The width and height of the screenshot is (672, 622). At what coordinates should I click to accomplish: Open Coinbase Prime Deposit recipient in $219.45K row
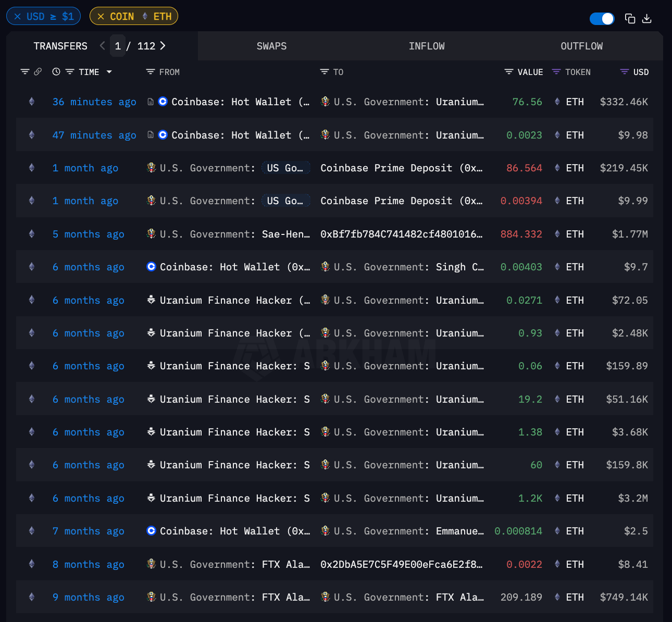click(x=402, y=168)
